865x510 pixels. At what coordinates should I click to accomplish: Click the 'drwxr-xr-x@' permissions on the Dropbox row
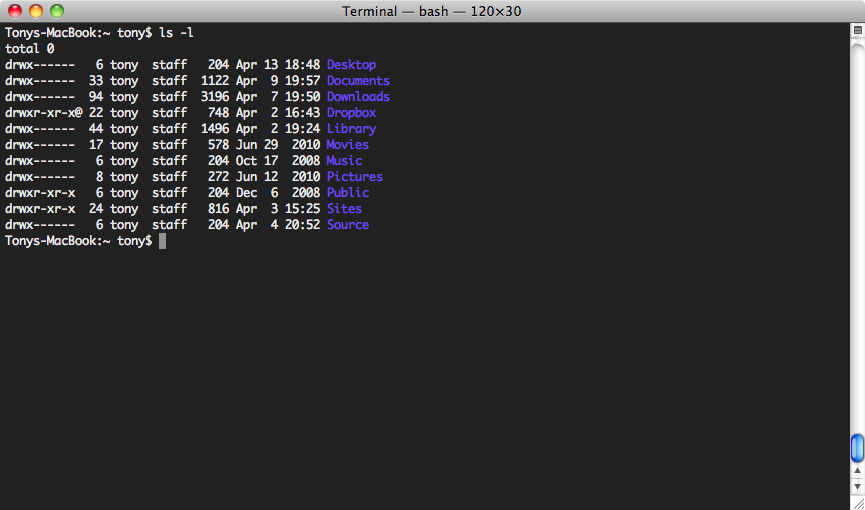point(44,113)
